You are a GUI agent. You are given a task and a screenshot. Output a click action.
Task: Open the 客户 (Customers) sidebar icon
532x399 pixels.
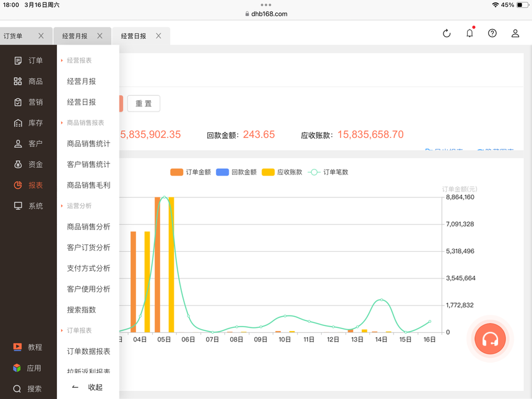click(x=18, y=144)
